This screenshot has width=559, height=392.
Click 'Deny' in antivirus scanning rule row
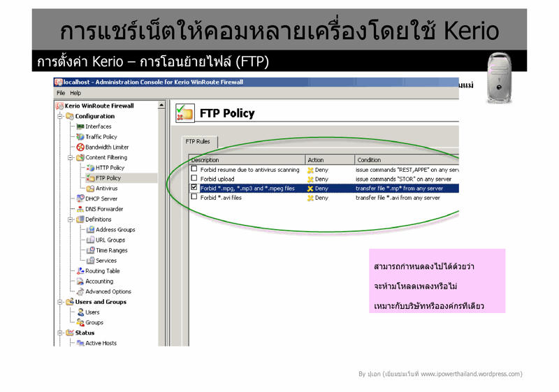[x=321, y=170]
